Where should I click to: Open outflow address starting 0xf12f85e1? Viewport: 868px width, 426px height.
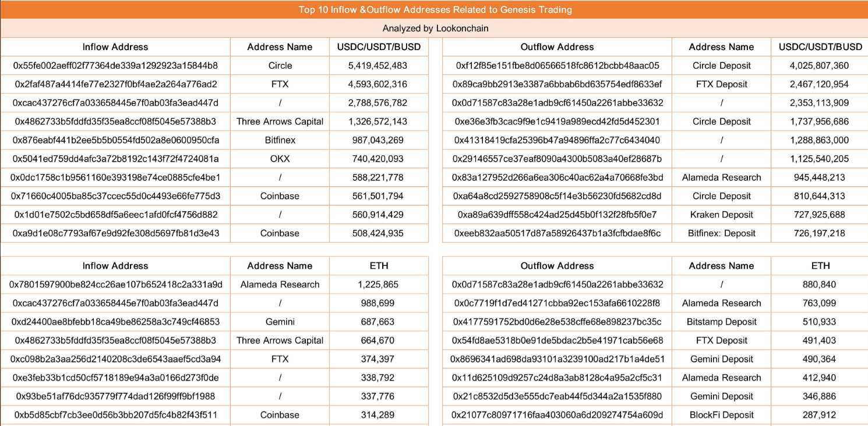(x=557, y=66)
